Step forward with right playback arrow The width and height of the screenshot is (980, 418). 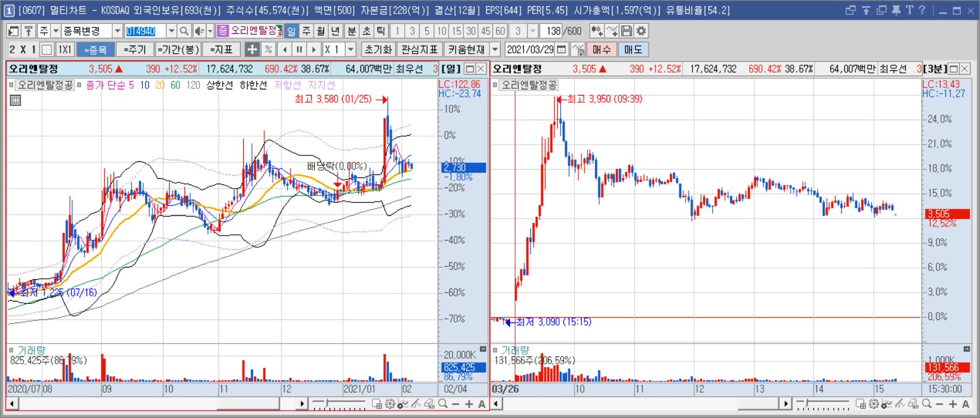tap(314, 49)
